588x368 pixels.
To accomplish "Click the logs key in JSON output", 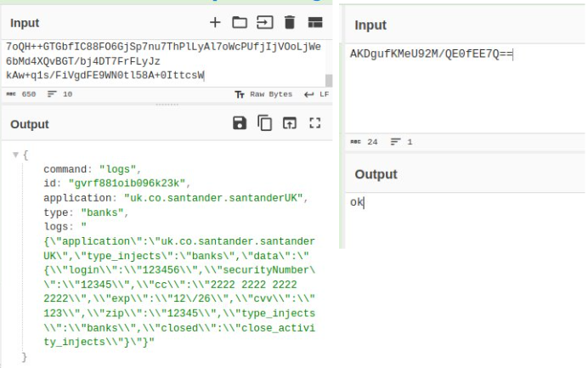I will 55,227.
